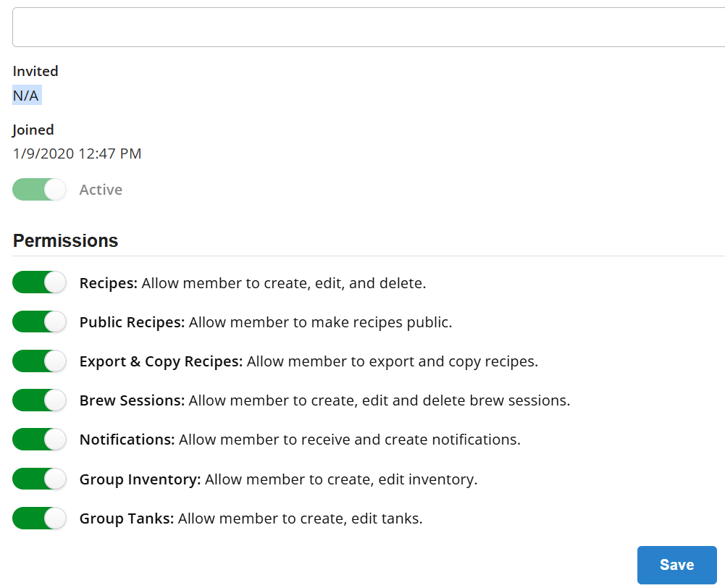
Task: Click the highlighted N/A invited value
Action: [26, 96]
